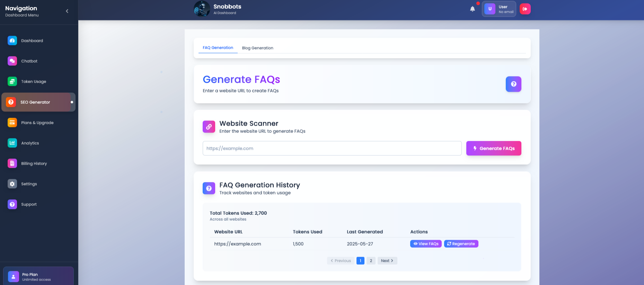Open Billing History in the sidebar
644x285 pixels.
pyautogui.click(x=34, y=164)
